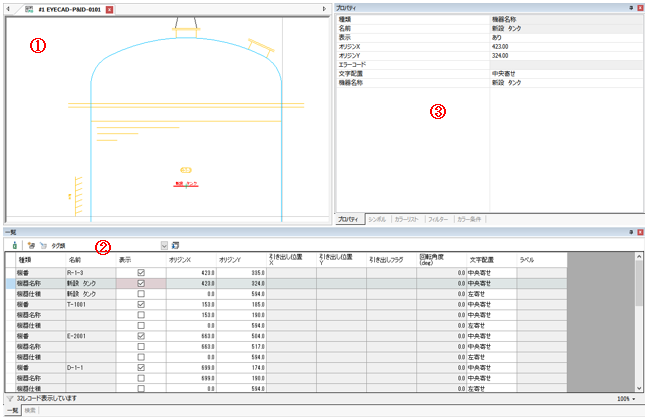Select the #1 EYECAD-P&ID-0101 document tab
The image size is (648, 418).
69,10
